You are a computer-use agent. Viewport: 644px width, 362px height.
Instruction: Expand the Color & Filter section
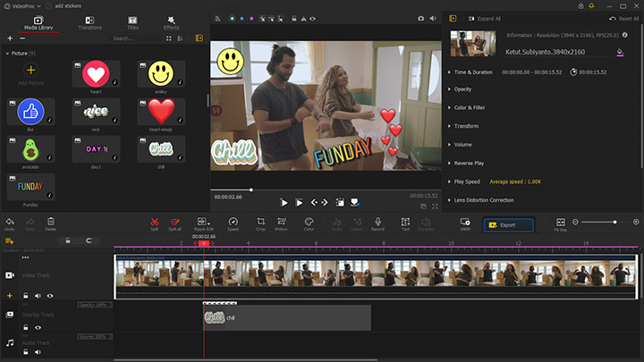(470, 108)
